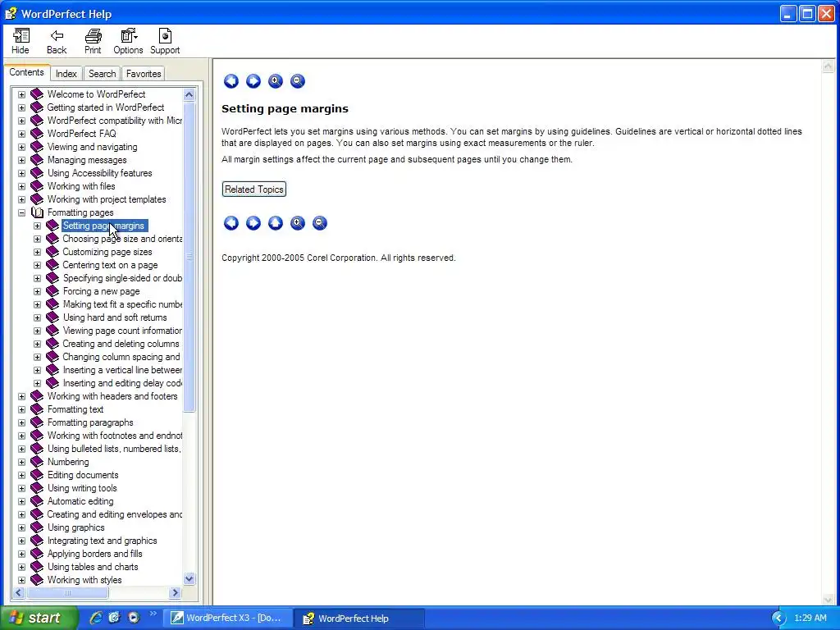Screen dimensions: 840x630
Task: Select Automatic editing topic
Action: 80,501
